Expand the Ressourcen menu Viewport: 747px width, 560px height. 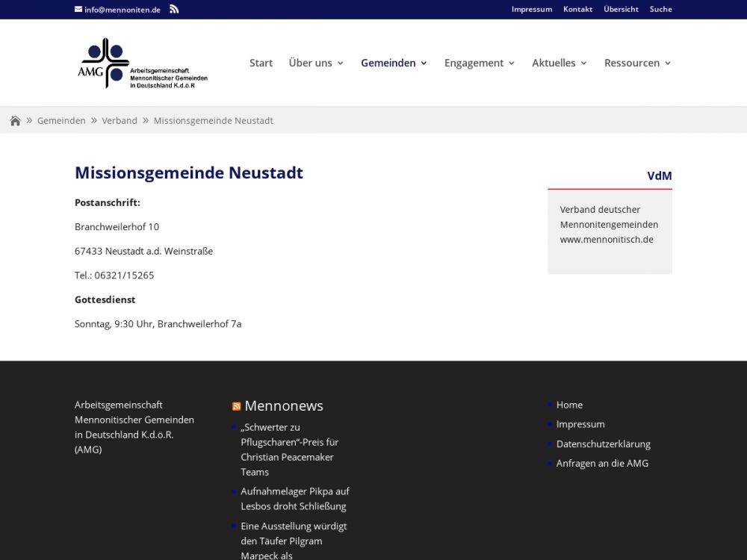click(x=637, y=63)
